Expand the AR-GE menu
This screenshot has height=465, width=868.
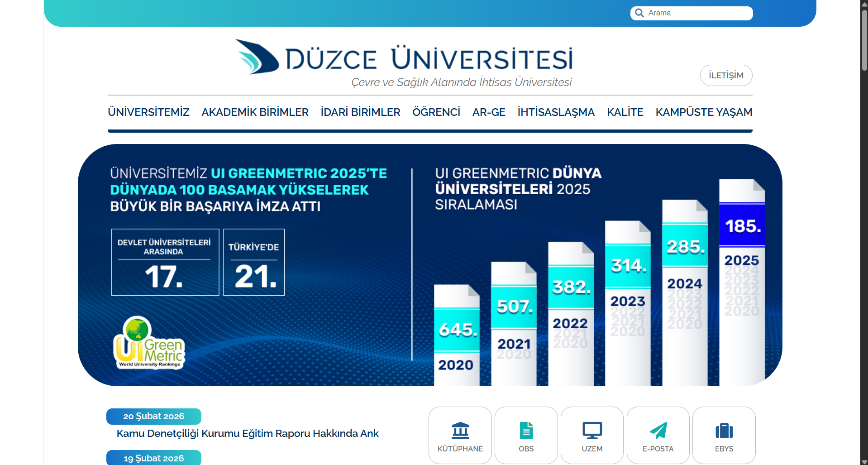(489, 112)
